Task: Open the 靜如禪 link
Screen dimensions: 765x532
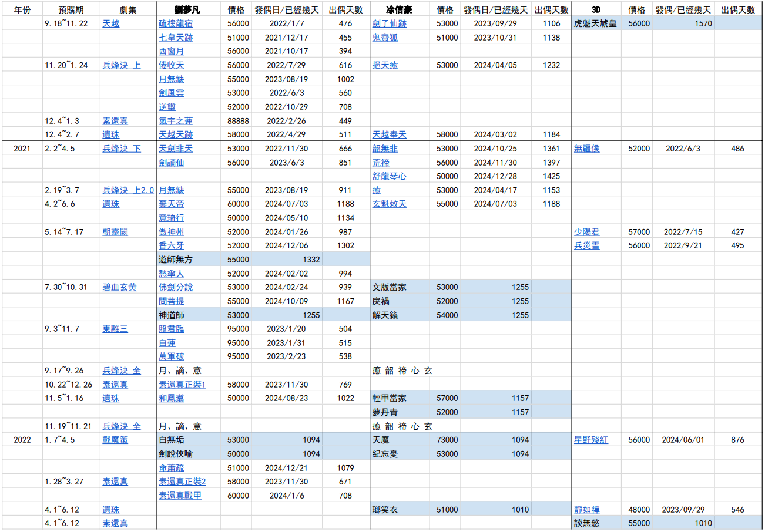Action: (x=587, y=510)
